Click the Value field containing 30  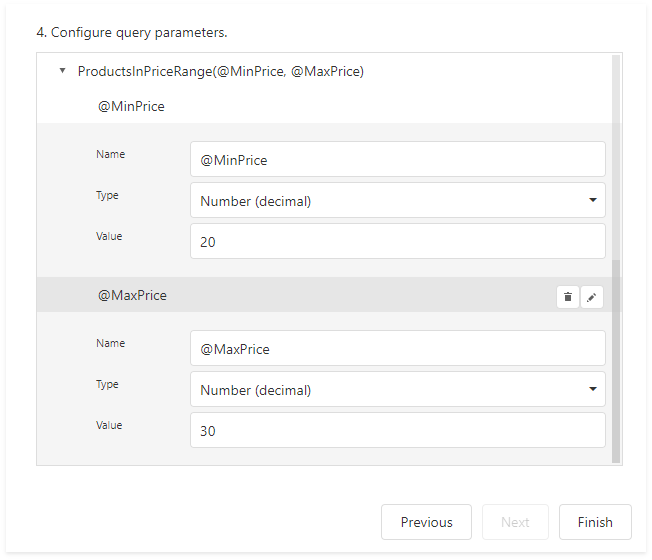click(x=397, y=431)
